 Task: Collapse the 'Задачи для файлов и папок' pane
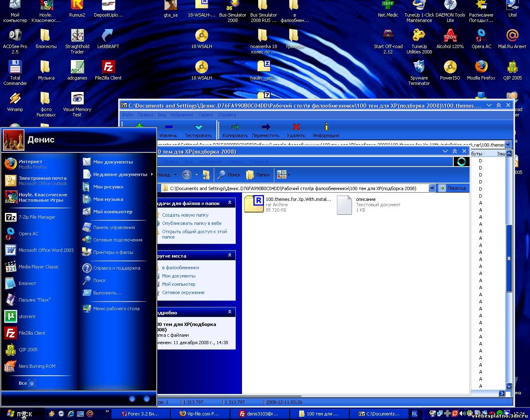(230, 203)
